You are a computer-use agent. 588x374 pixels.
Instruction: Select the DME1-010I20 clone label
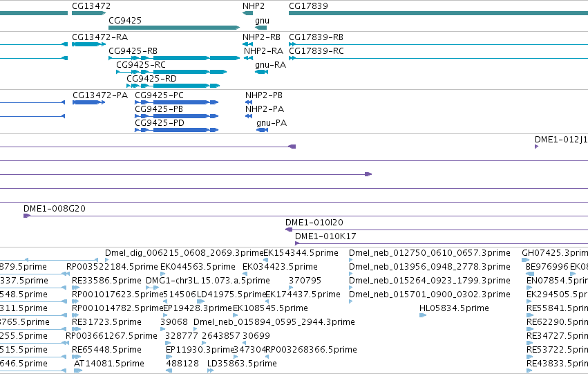point(314,223)
